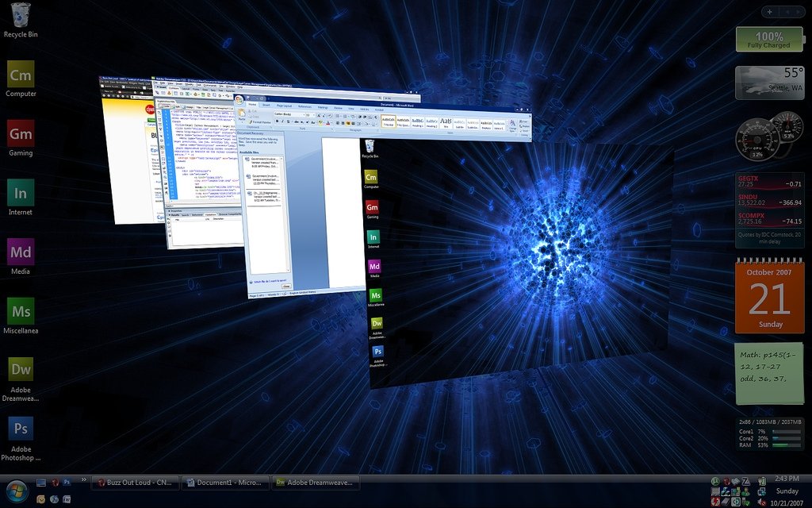Image resolution: width=812 pixels, height=508 pixels.
Task: Click the battery power tray icon
Action: [762, 482]
